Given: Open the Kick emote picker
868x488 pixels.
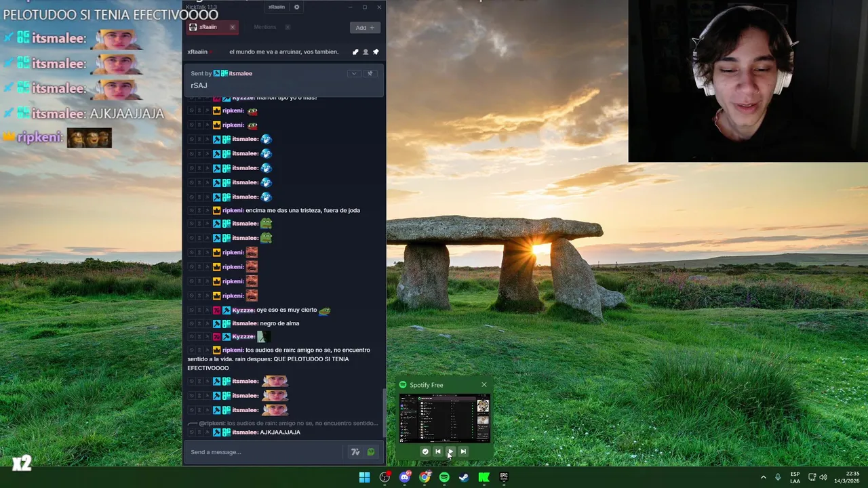Looking at the screenshot, I should coord(371,452).
